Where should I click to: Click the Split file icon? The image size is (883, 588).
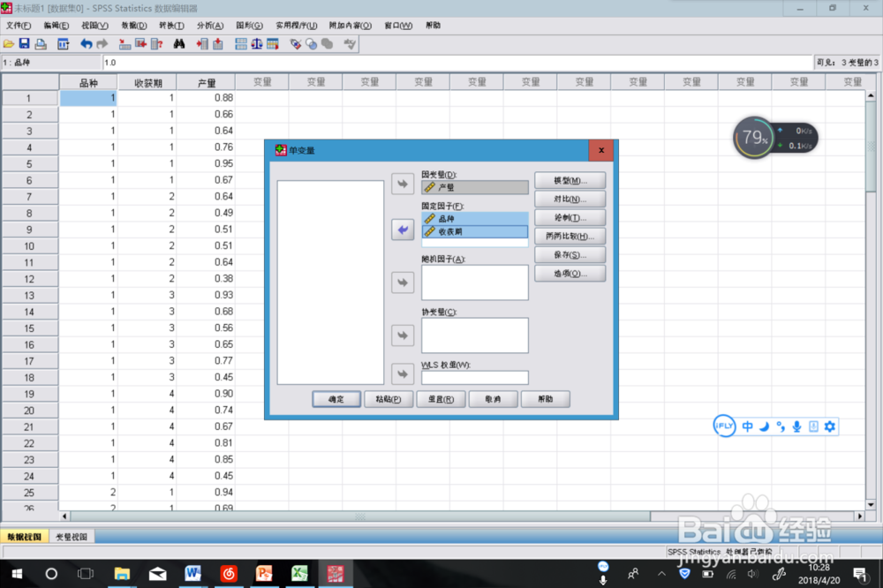(x=241, y=44)
